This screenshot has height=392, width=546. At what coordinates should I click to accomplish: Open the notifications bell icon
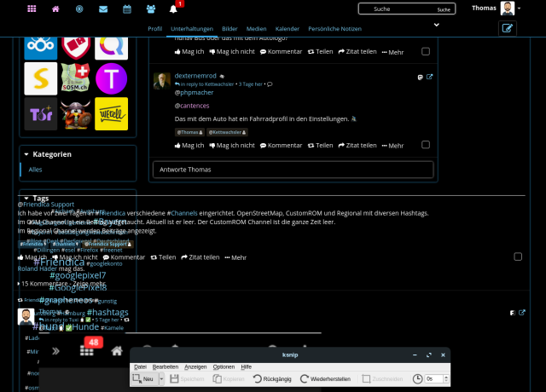[174, 9]
